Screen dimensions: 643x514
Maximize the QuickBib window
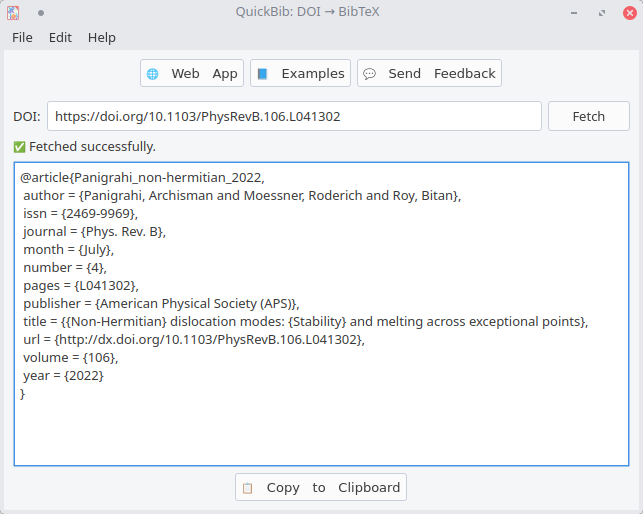[602, 13]
